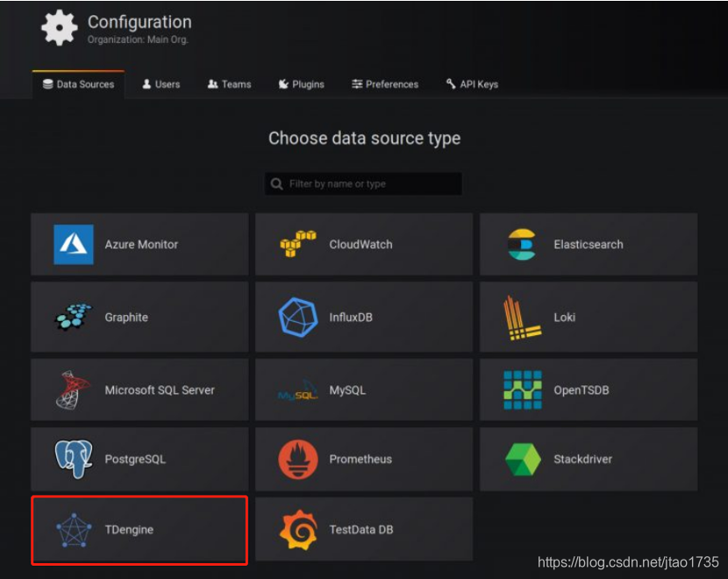Select the OpenTSDB label
This screenshot has width=728, height=579.
[581, 390]
